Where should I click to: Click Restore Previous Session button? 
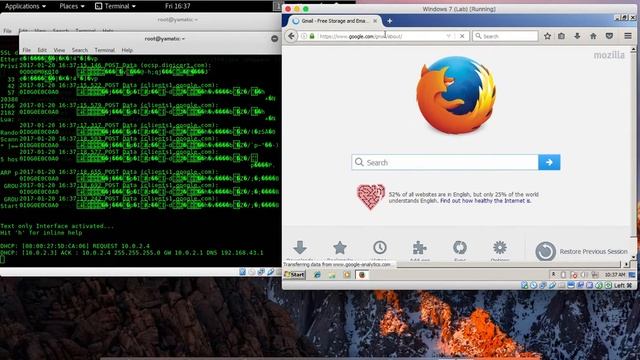[x=581, y=251]
